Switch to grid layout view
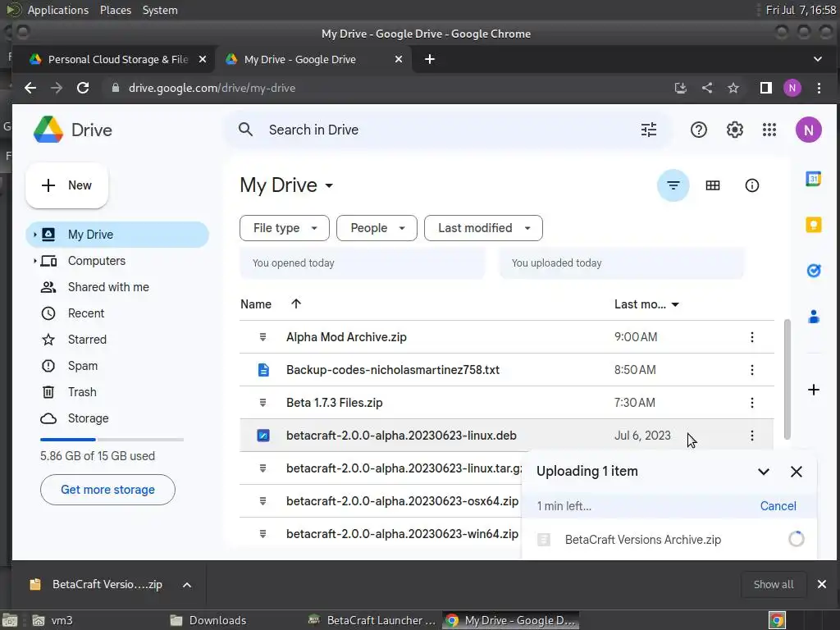Viewport: 840px width, 630px height. pyautogui.click(x=713, y=185)
